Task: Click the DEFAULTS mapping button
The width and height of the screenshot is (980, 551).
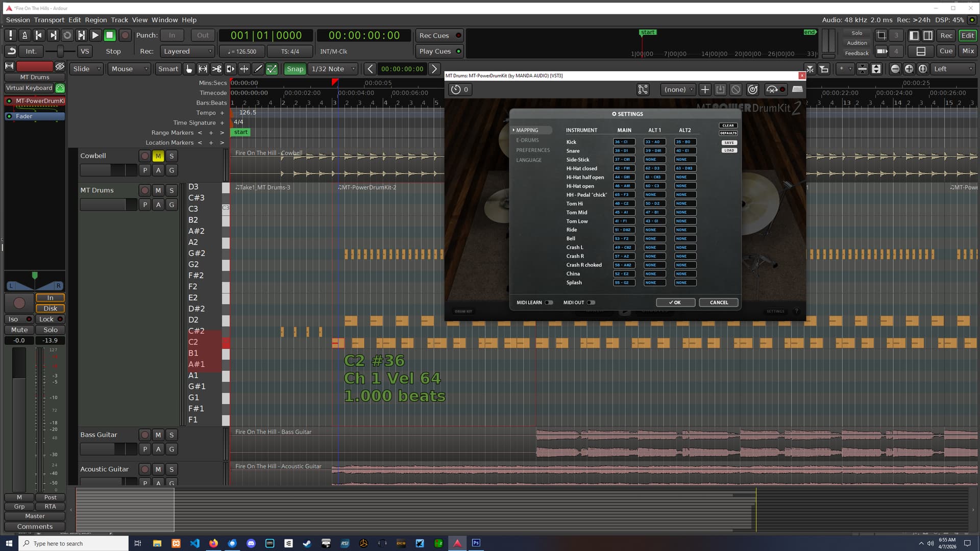Action: tap(728, 133)
